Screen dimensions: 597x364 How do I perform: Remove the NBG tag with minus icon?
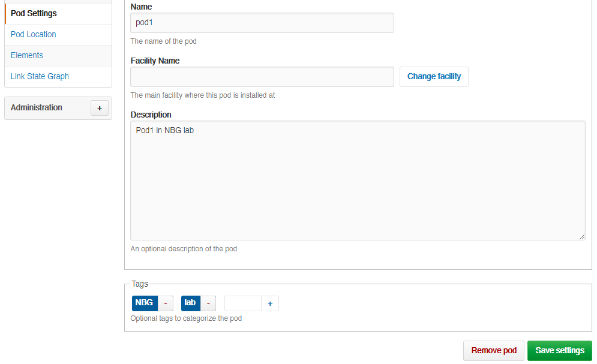(166, 303)
